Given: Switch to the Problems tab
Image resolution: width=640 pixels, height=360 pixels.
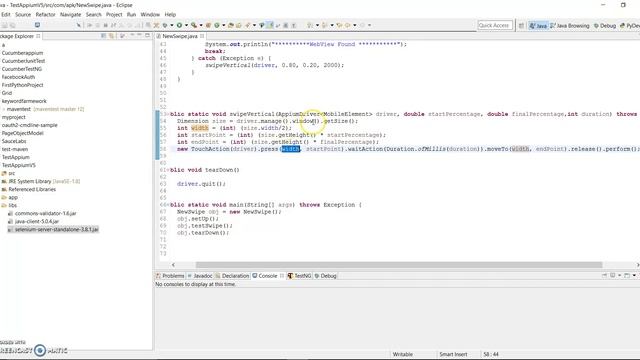Looking at the screenshot, I should [170, 276].
